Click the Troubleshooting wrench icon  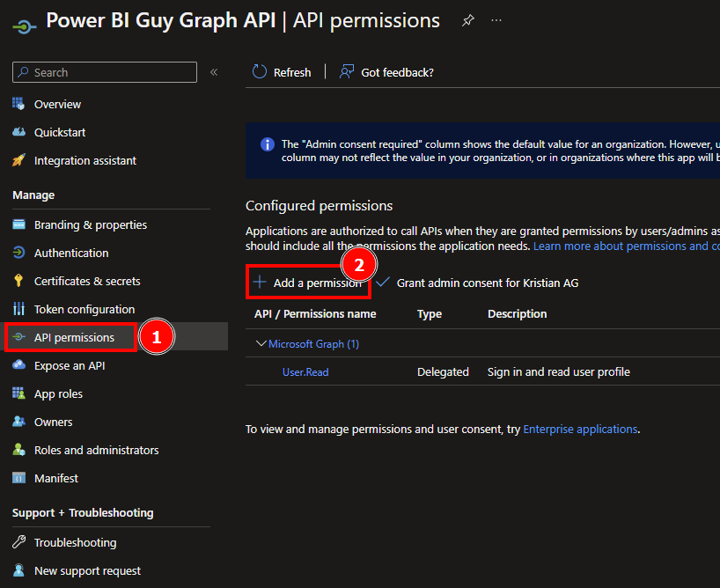[19, 543]
